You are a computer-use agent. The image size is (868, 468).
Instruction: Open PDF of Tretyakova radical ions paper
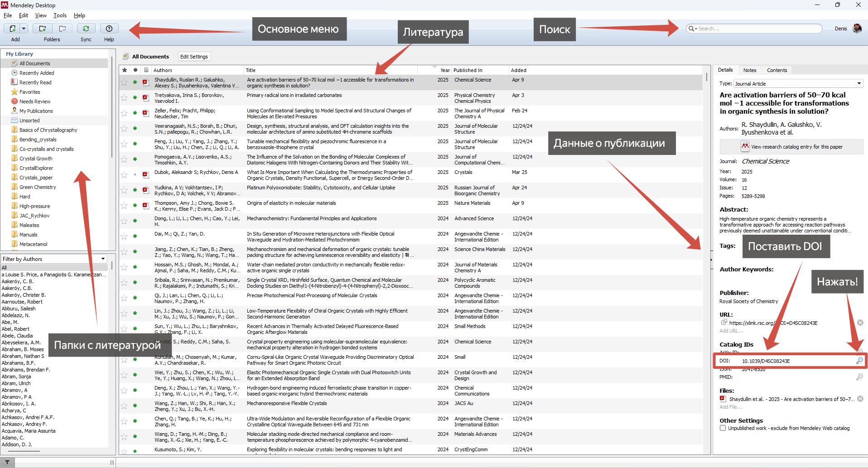[x=146, y=98]
